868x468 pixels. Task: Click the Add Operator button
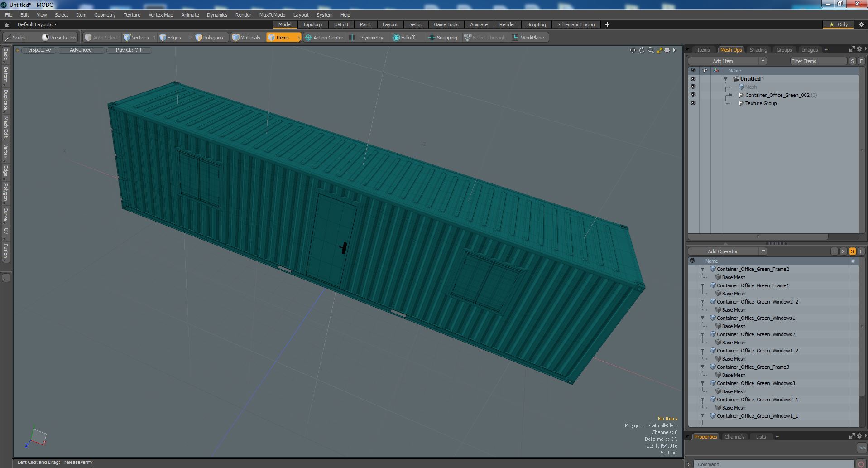coord(723,251)
